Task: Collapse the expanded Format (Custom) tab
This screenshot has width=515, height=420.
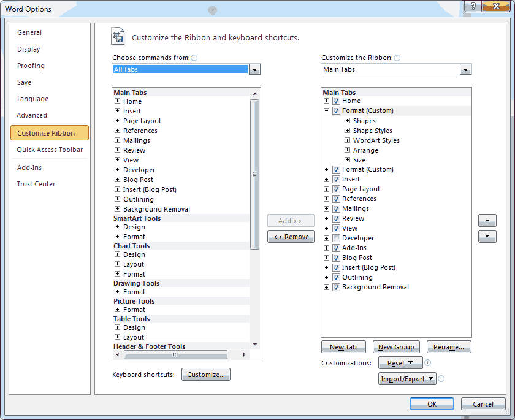Action: pyautogui.click(x=326, y=110)
